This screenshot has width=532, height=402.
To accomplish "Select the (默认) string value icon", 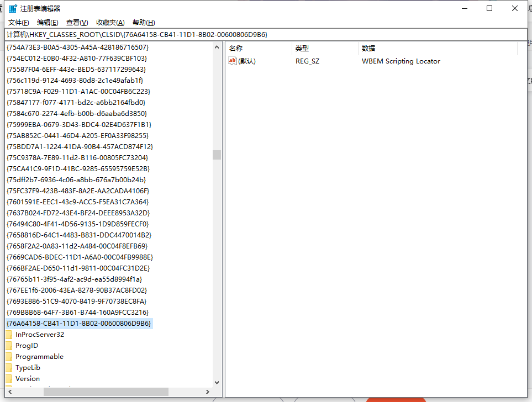I will [x=233, y=61].
